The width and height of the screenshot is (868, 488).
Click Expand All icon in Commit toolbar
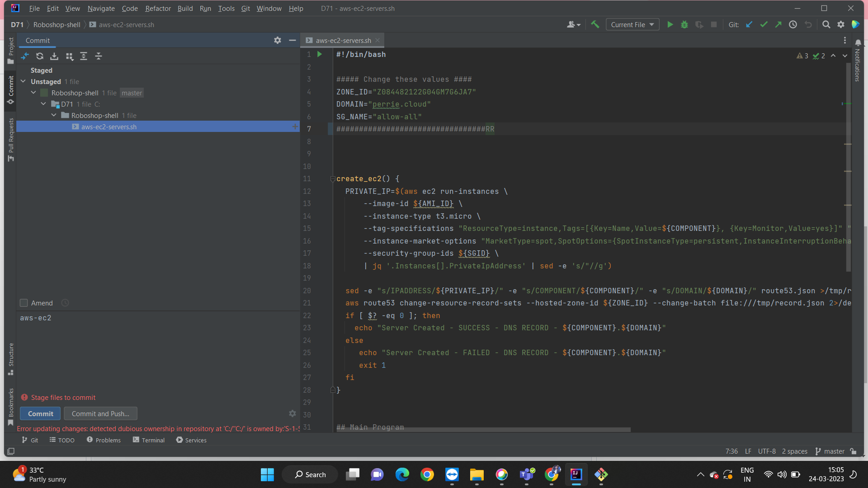84,56
